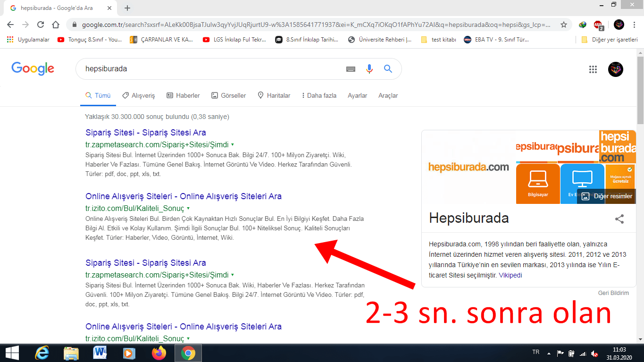
Task: Open the muted volume tray icon
Action: pyautogui.click(x=595, y=354)
